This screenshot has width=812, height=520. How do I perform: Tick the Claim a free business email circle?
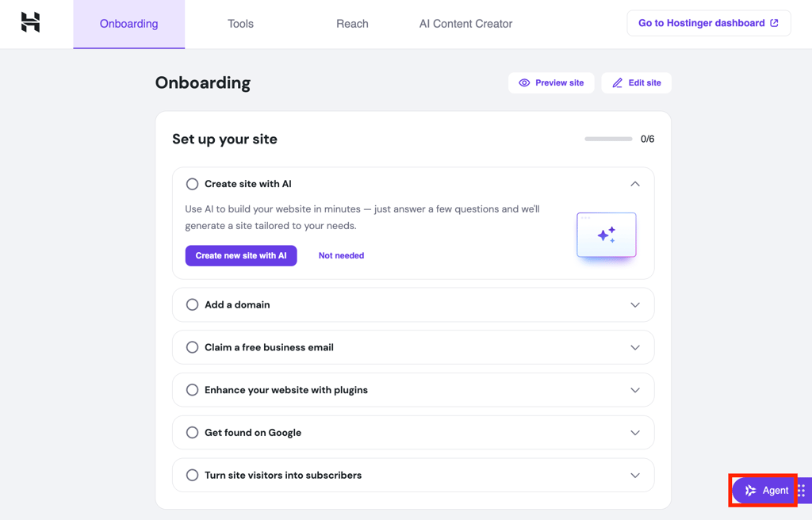point(192,347)
